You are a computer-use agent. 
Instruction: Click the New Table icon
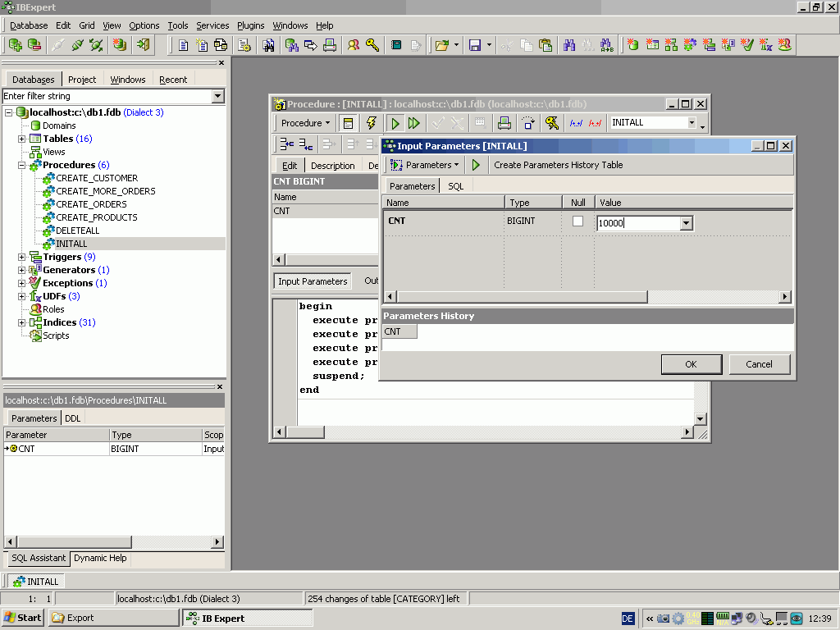[652, 45]
